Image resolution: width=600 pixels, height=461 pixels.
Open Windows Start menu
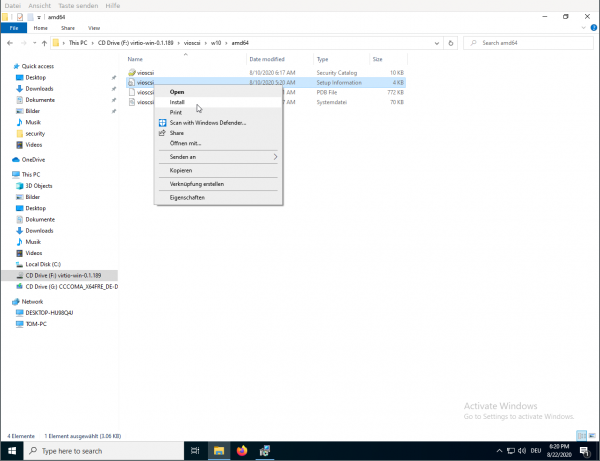[10, 451]
